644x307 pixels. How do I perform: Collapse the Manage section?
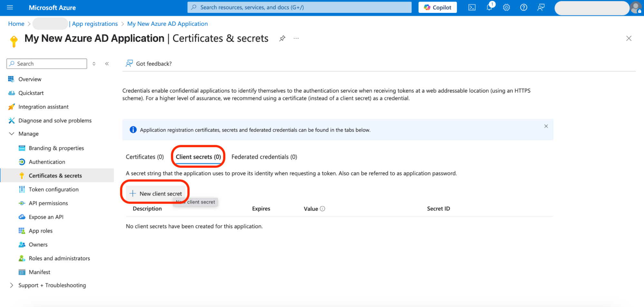click(x=12, y=134)
